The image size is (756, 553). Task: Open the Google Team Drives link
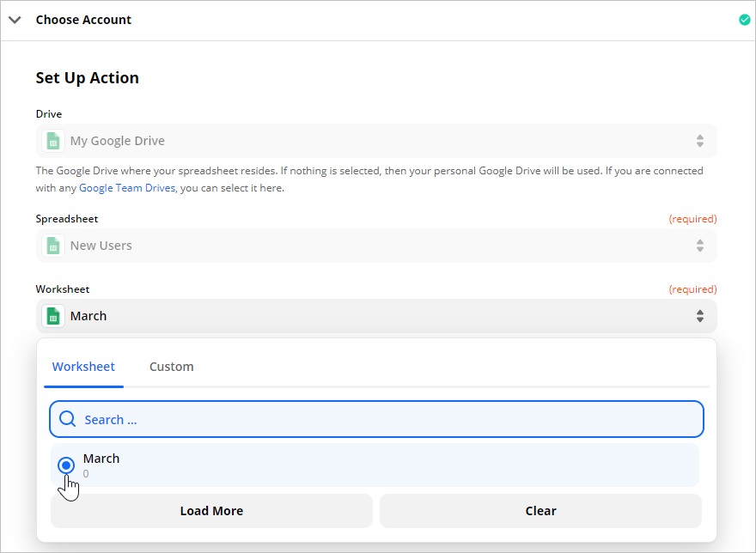tap(127, 188)
